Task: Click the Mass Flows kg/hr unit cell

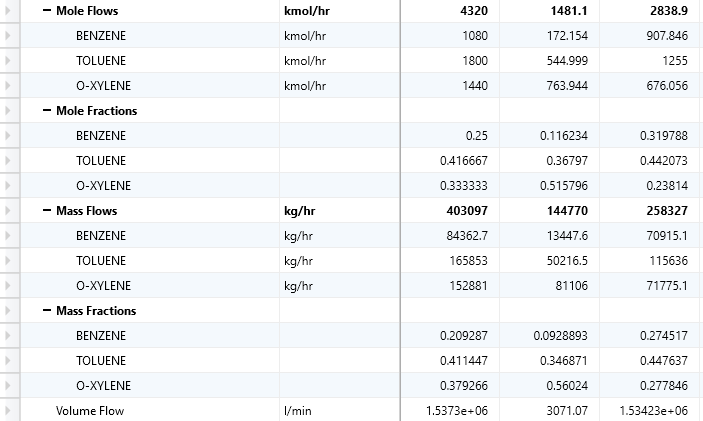Action: pos(339,211)
